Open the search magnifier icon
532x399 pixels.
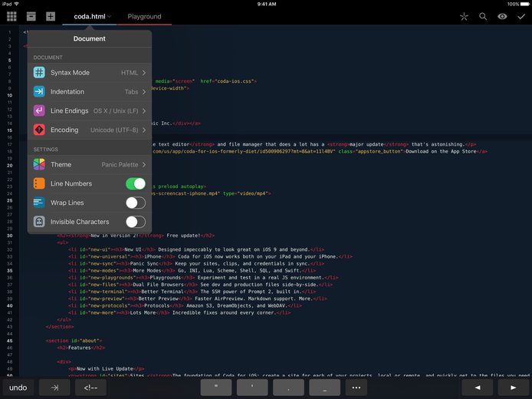(483, 16)
